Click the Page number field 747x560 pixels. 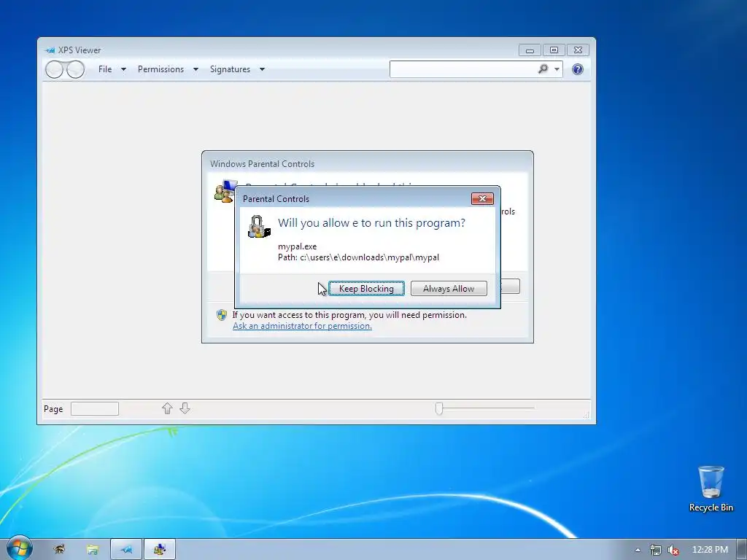94,408
